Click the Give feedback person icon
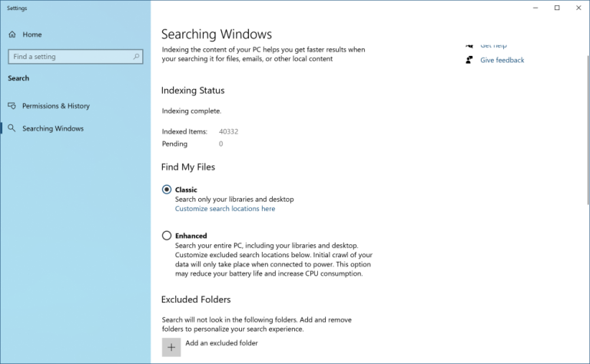The image size is (590, 364). tap(469, 60)
